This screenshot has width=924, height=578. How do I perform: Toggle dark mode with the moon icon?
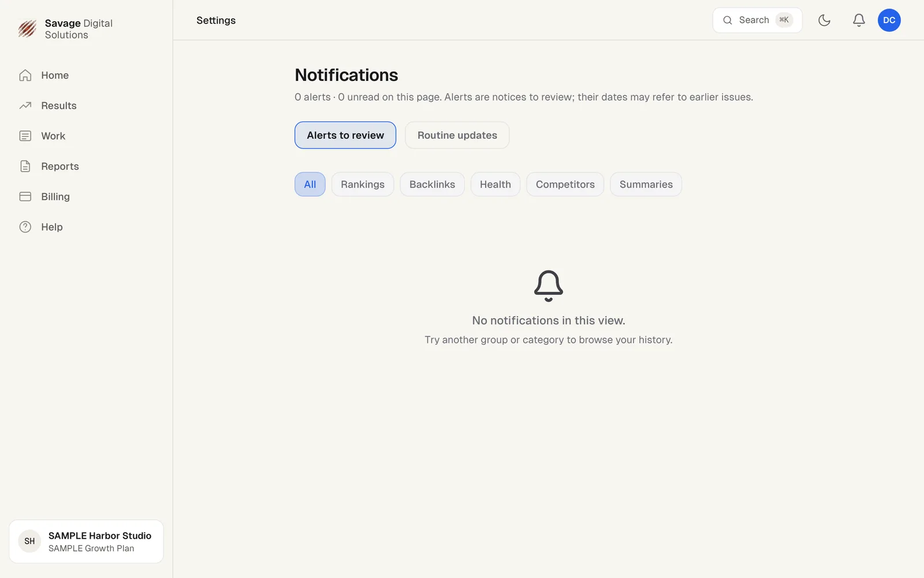pyautogui.click(x=824, y=20)
